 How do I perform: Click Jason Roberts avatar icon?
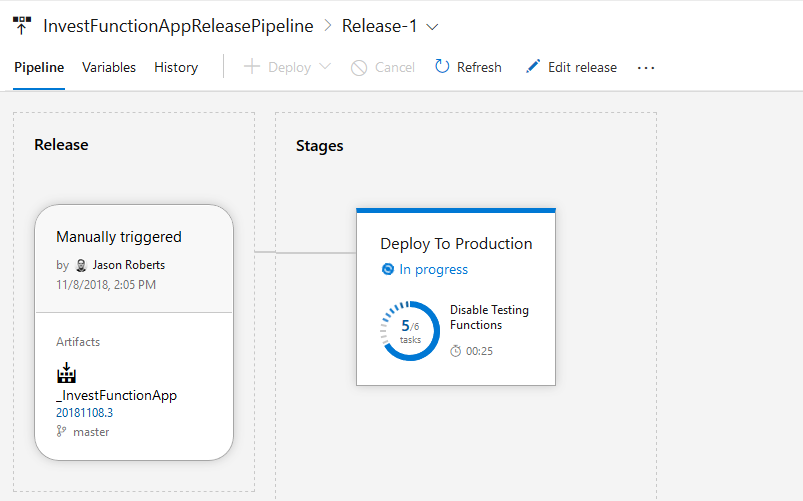(81, 265)
